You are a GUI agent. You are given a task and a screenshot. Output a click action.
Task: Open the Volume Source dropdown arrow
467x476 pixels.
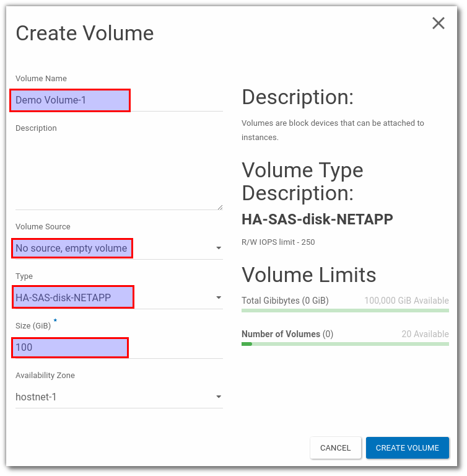tap(218, 249)
